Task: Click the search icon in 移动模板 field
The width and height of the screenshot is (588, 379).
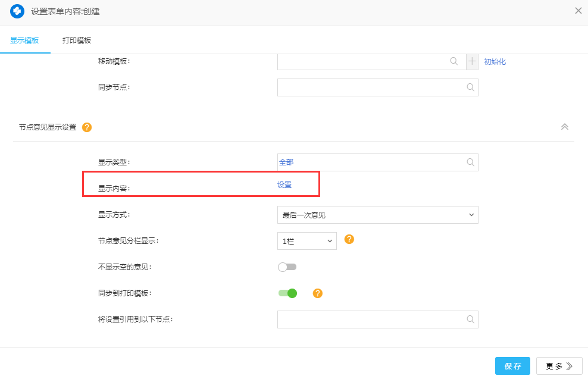Action: [x=454, y=61]
